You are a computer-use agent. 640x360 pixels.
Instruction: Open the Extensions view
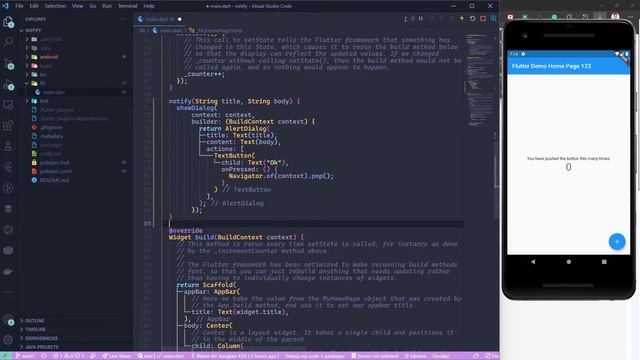[x=8, y=126]
